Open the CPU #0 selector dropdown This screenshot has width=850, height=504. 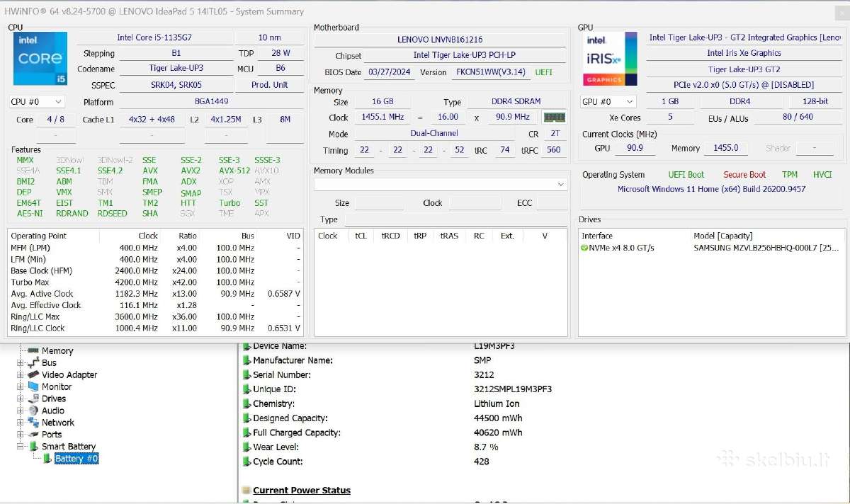(x=38, y=102)
